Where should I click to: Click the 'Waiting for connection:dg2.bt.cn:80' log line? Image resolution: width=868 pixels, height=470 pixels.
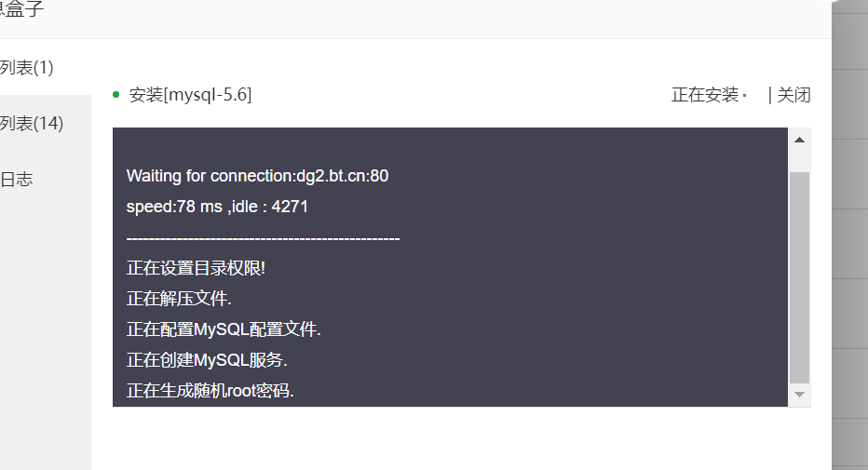(257, 176)
